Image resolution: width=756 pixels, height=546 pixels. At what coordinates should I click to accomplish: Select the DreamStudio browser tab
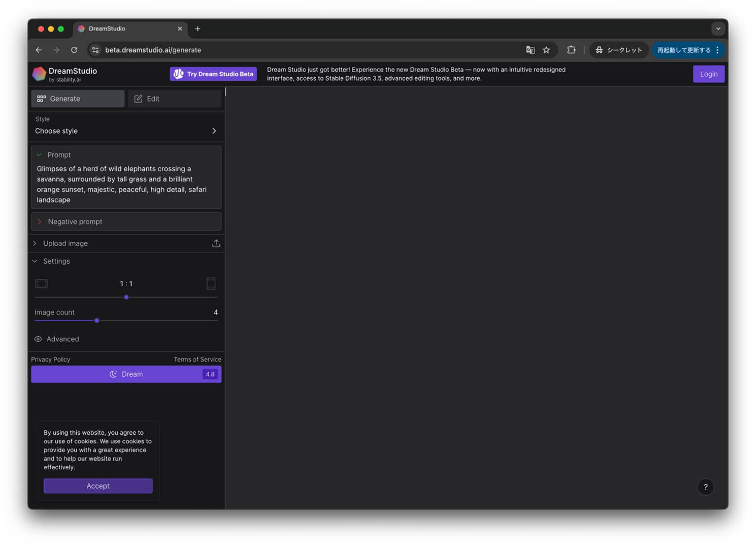[x=130, y=29]
